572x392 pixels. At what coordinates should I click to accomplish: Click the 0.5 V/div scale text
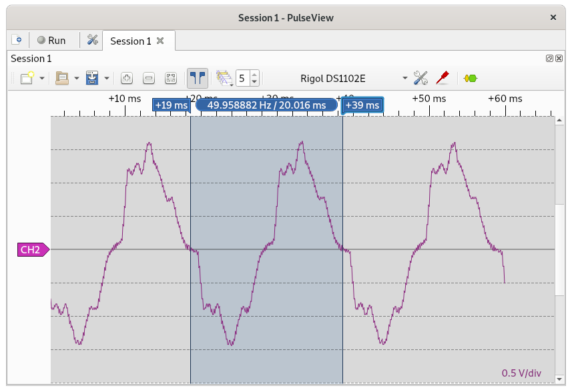(x=521, y=373)
